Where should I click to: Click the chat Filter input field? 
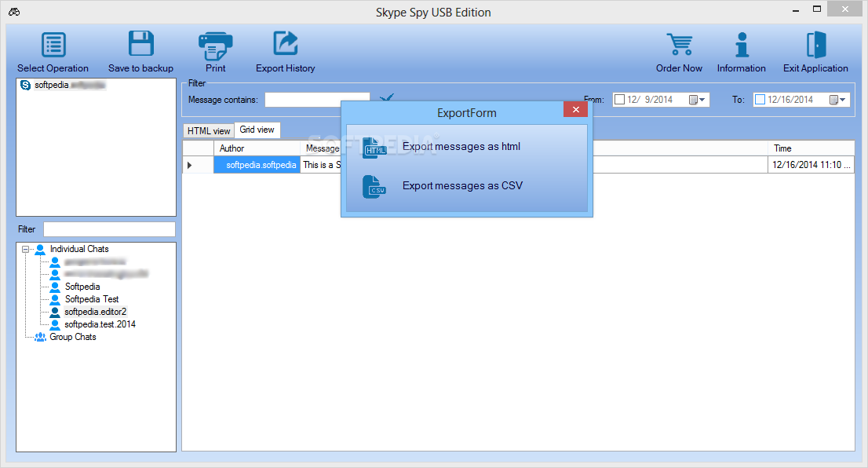tap(110, 229)
